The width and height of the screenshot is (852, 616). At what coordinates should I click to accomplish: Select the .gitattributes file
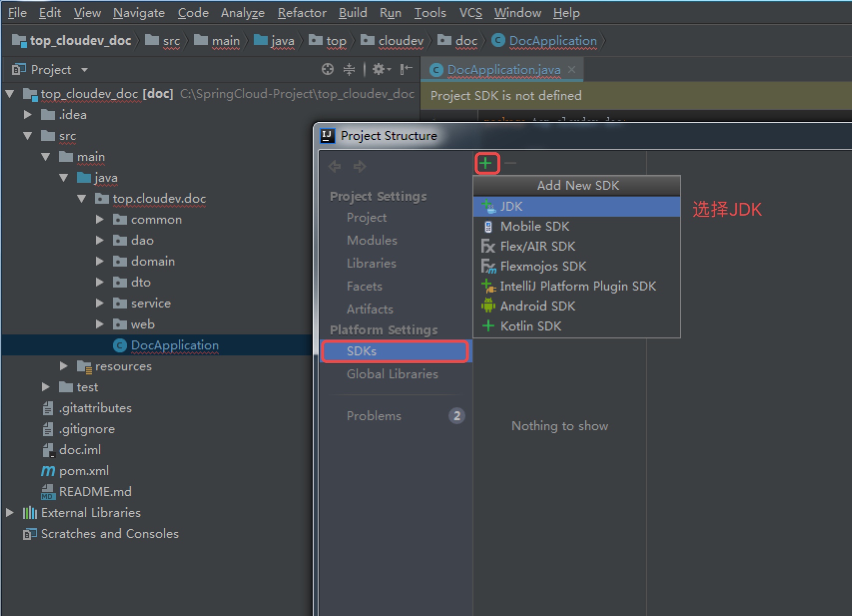(x=95, y=408)
